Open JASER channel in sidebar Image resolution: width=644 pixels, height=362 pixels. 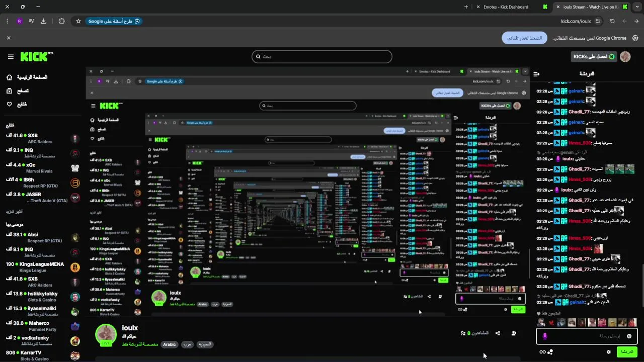tap(43, 197)
